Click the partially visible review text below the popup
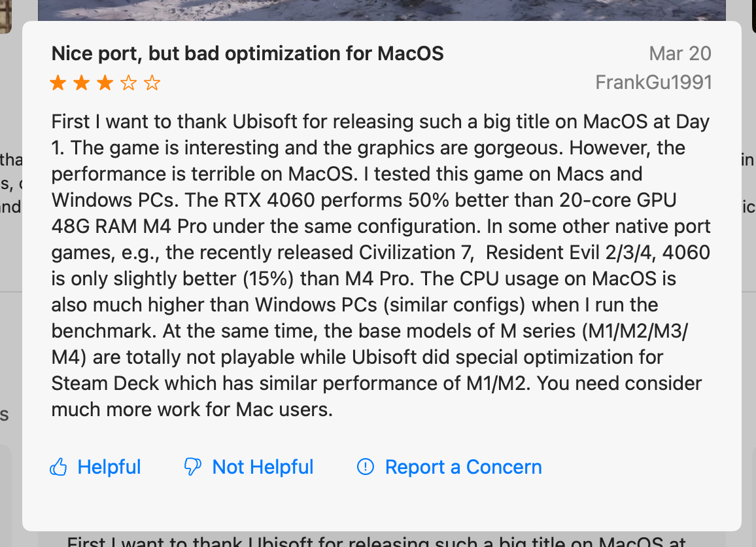This screenshot has height=547, width=756. click(x=378, y=540)
